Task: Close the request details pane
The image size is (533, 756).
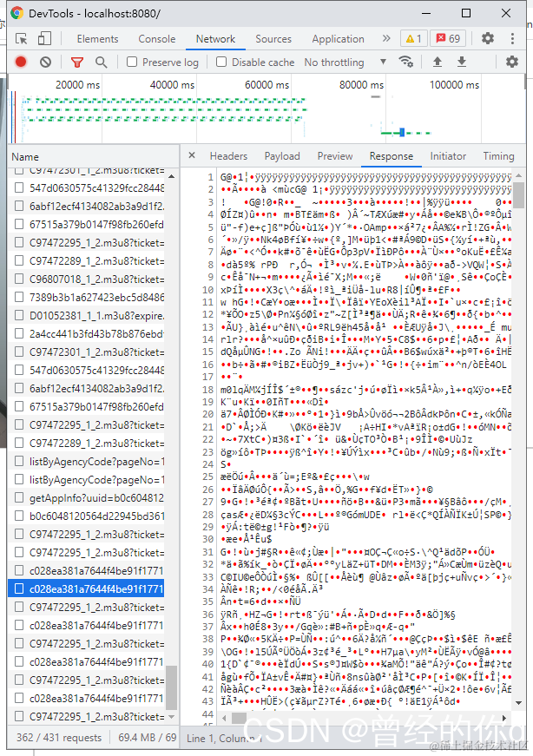Action: click(192, 155)
